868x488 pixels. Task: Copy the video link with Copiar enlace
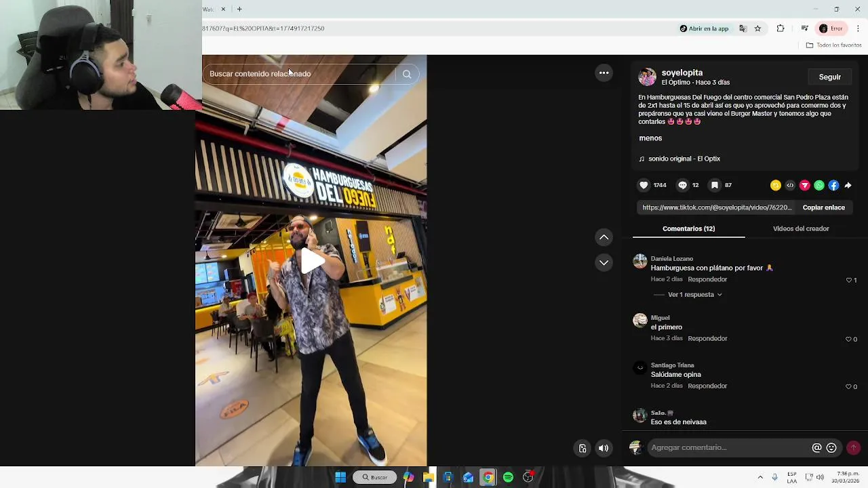pos(823,207)
